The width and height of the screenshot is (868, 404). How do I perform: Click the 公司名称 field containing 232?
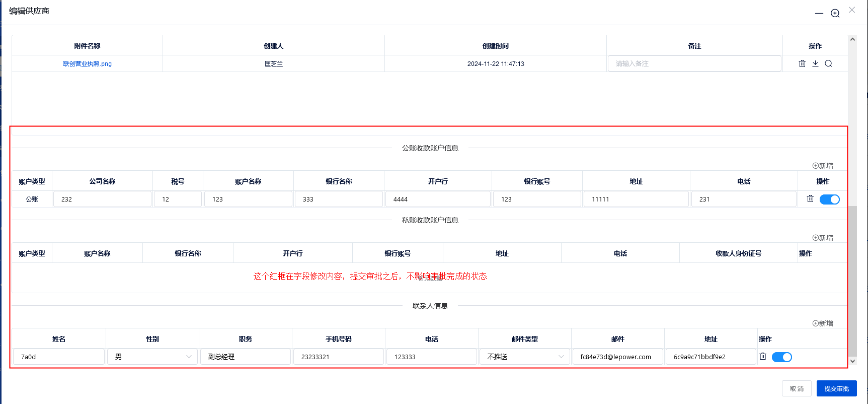point(102,199)
